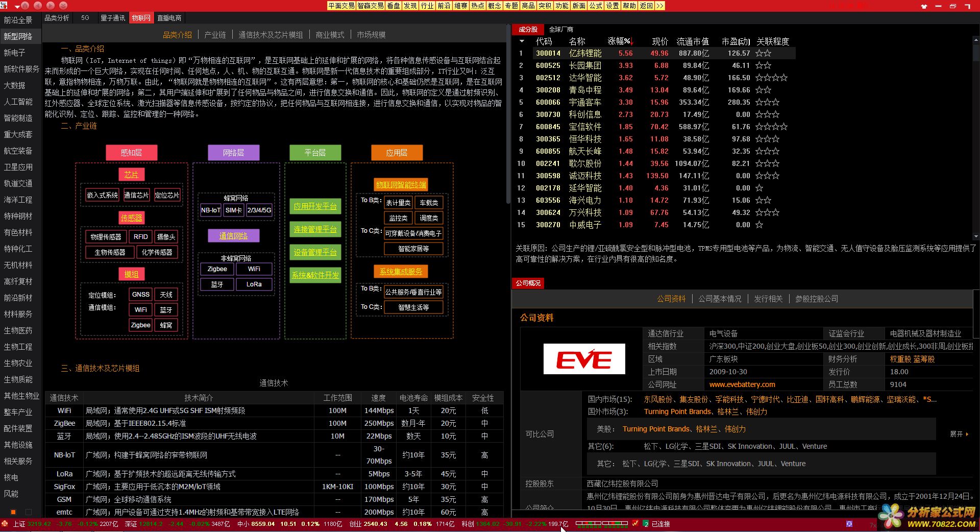The image size is (980, 532).
Task: Click the 创业 index in status bar
Action: coord(355,524)
